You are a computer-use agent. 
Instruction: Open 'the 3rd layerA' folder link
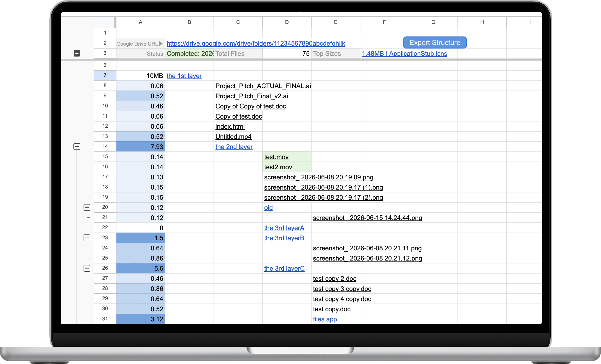tap(284, 228)
